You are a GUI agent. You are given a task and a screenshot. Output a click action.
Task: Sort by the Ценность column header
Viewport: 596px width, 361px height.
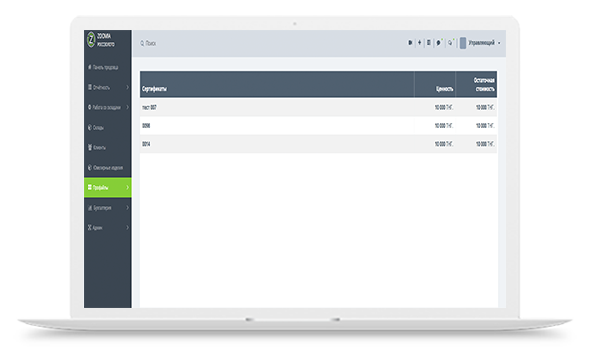pos(444,89)
